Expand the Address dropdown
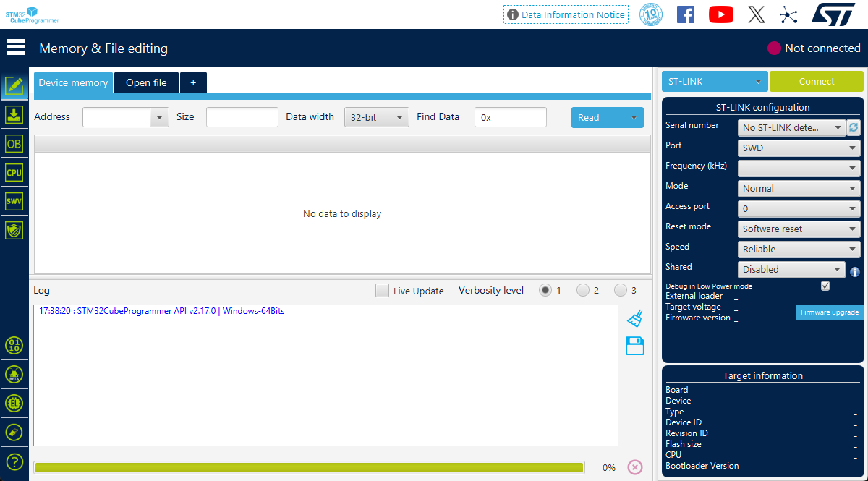This screenshot has height=481, width=868. 159,117
